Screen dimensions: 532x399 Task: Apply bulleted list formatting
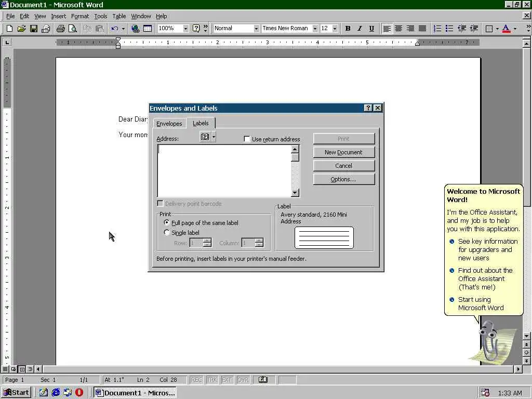tap(449, 29)
